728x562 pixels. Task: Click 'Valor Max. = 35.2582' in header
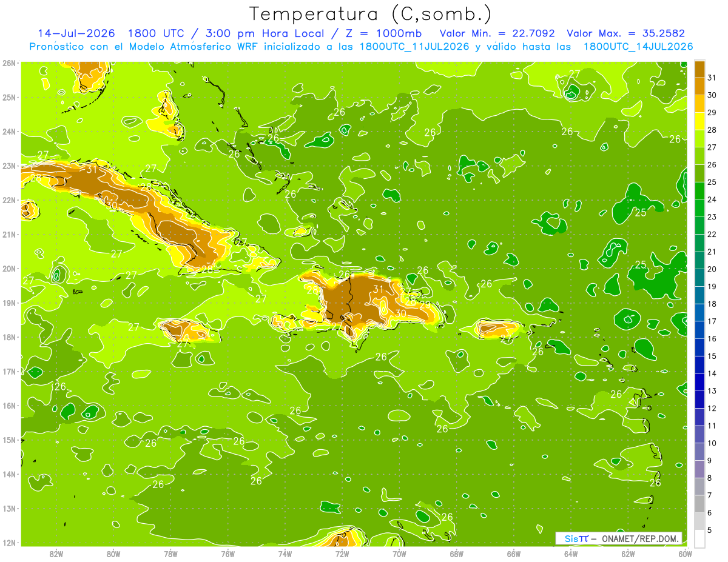[625, 33]
